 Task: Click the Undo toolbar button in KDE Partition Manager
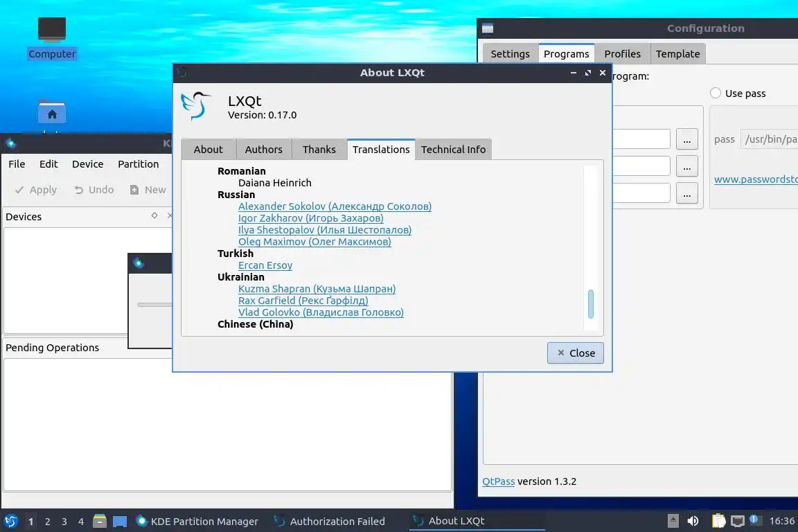tap(94, 190)
